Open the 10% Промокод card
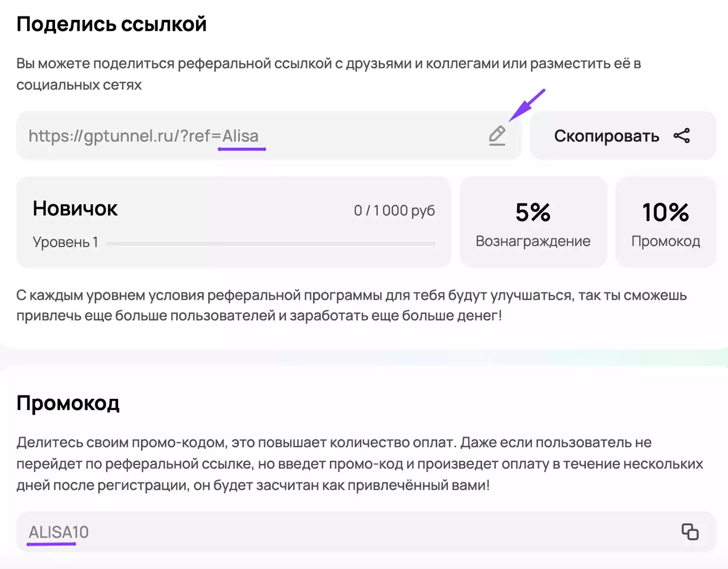Image resolution: width=728 pixels, height=569 pixels. tap(665, 222)
